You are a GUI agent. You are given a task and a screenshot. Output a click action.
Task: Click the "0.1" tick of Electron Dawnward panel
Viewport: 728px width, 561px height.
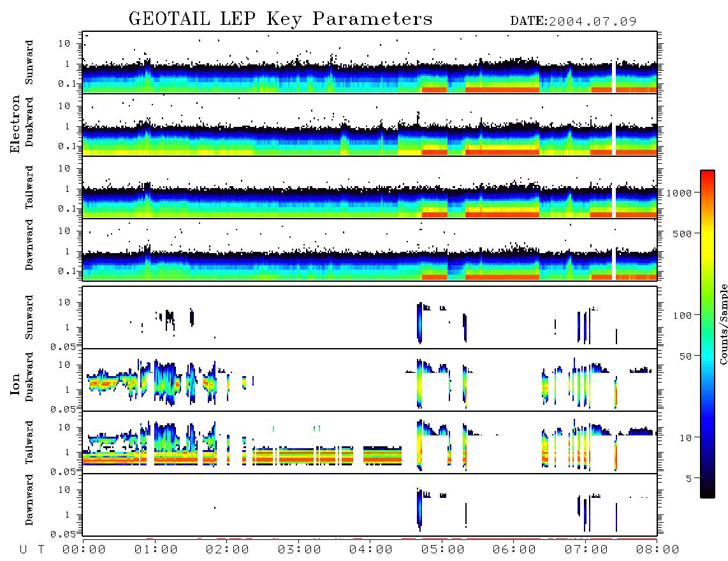(67, 271)
